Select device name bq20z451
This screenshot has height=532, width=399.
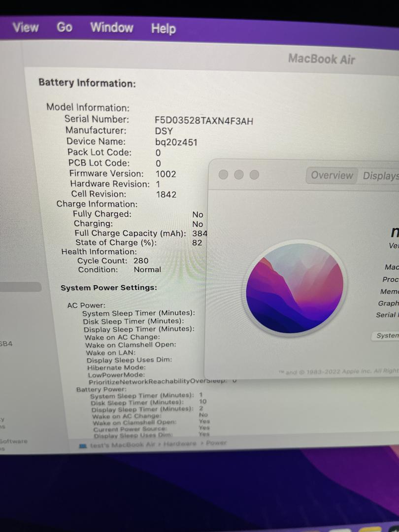click(x=176, y=142)
